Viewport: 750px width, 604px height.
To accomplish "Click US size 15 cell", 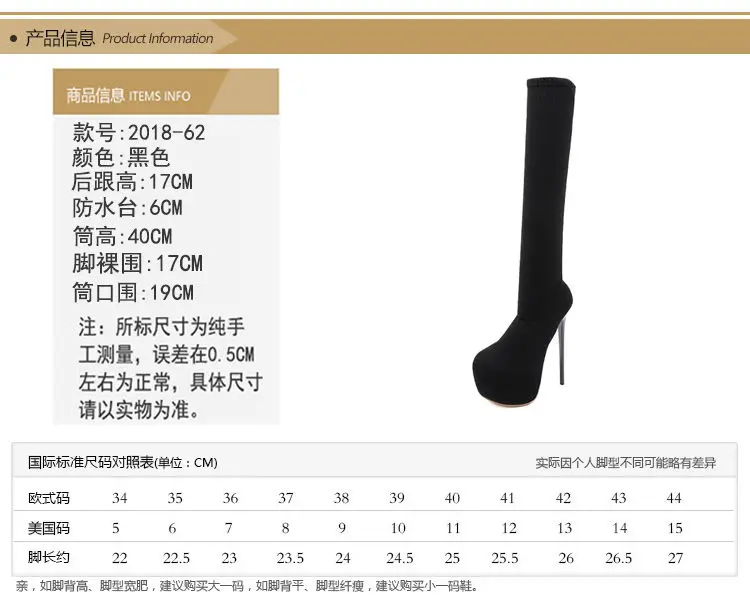I will pyautogui.click(x=675, y=528).
